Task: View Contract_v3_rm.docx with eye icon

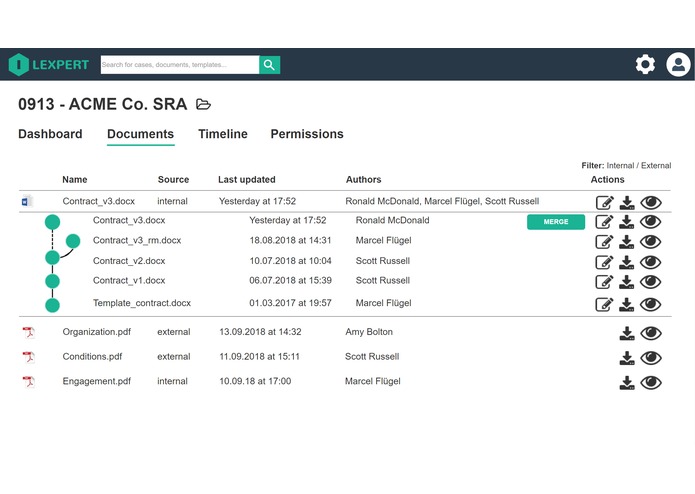Action: pyautogui.click(x=651, y=242)
